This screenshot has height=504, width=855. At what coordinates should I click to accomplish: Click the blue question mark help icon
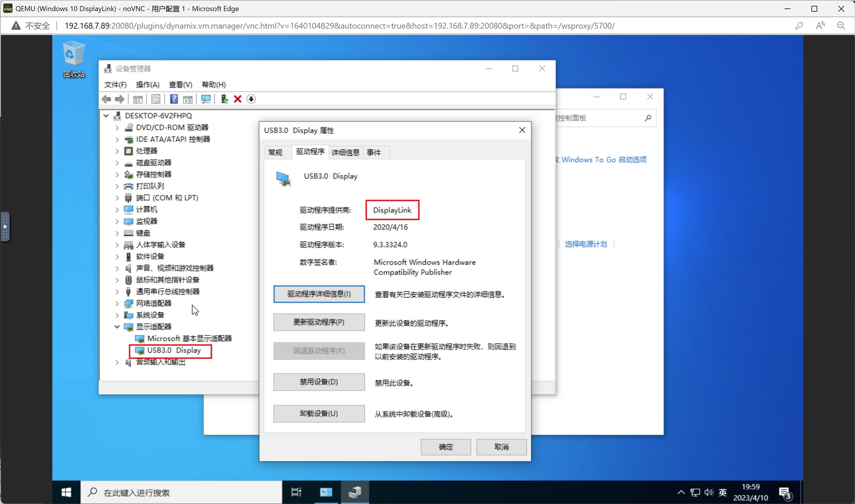pyautogui.click(x=174, y=99)
